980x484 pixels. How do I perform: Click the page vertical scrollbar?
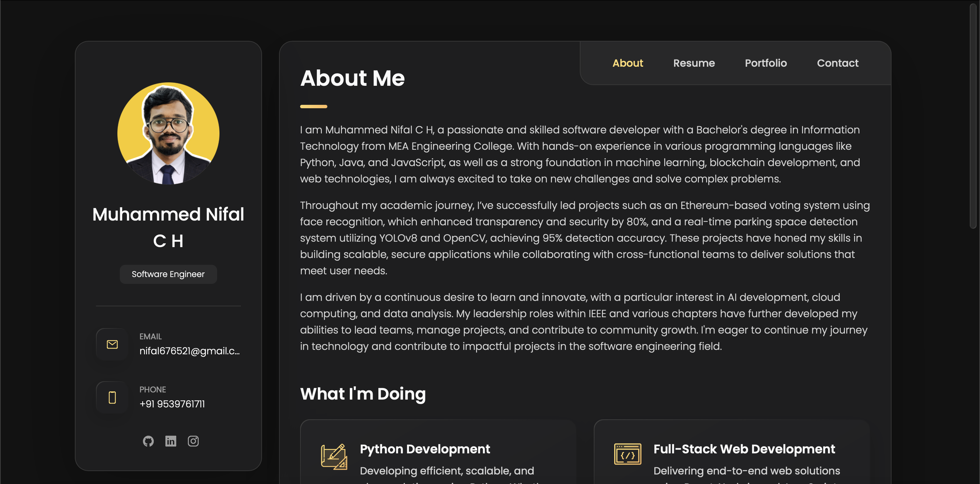click(x=973, y=116)
